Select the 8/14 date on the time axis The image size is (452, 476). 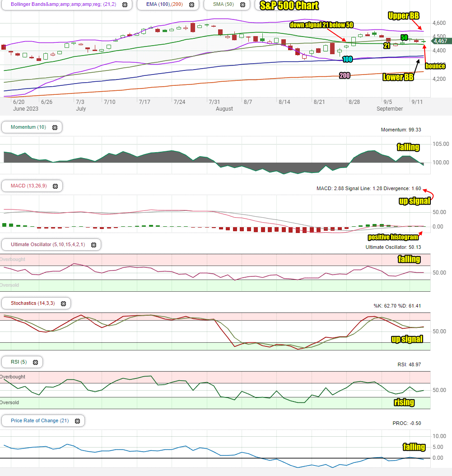tap(284, 102)
